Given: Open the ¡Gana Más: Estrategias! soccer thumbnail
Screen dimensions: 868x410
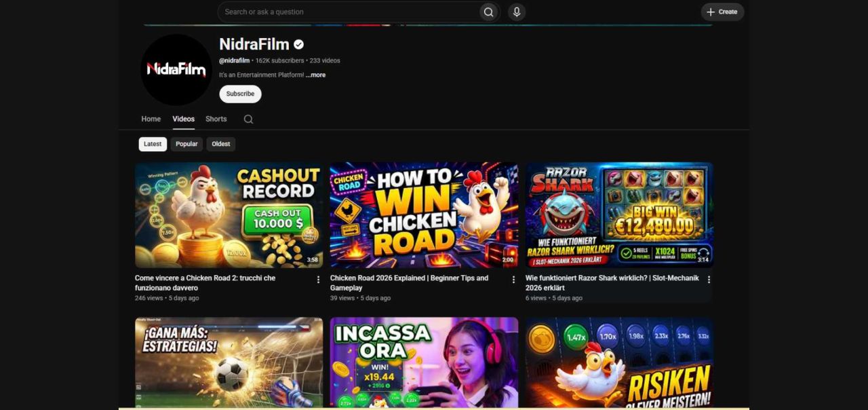Looking at the screenshot, I should point(229,362).
